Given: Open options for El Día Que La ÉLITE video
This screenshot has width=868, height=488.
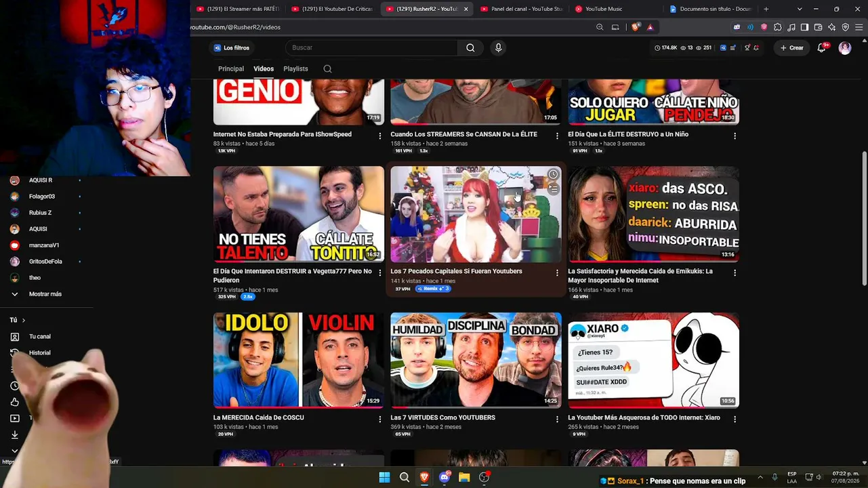Looking at the screenshot, I should pyautogui.click(x=735, y=136).
